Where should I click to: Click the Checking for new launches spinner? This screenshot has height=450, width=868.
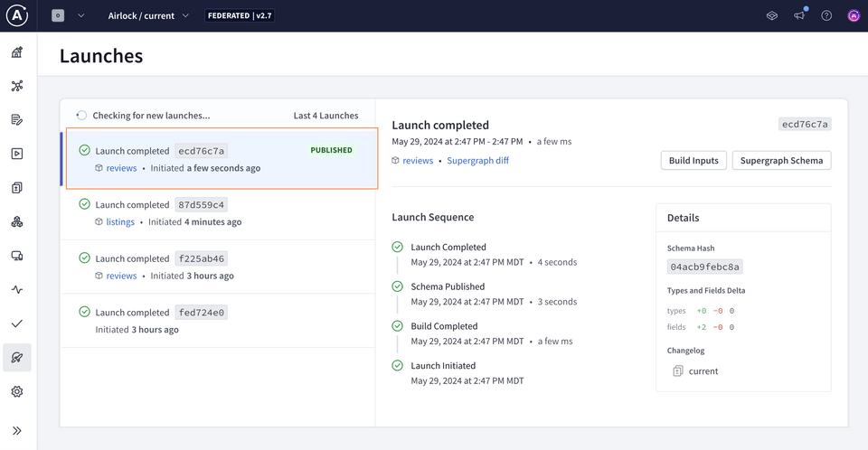[81, 115]
